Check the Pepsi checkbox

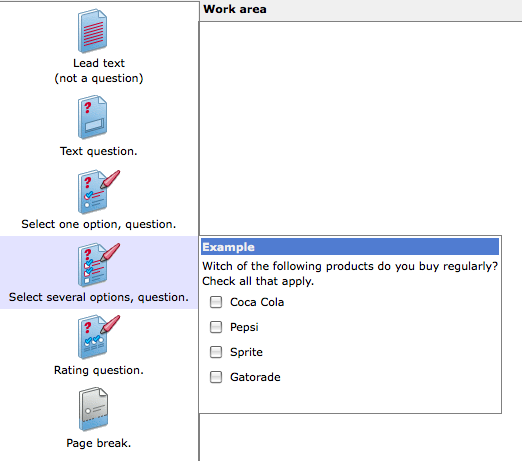[216, 327]
